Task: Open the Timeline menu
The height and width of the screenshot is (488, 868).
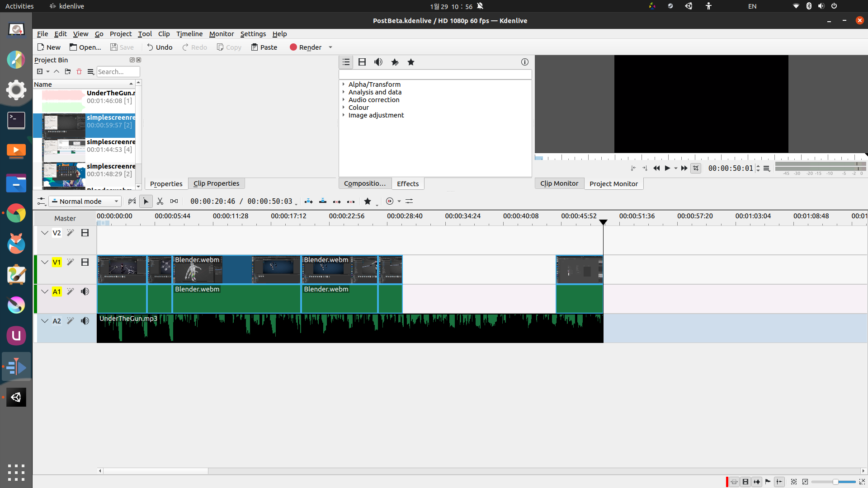Action: click(x=189, y=34)
